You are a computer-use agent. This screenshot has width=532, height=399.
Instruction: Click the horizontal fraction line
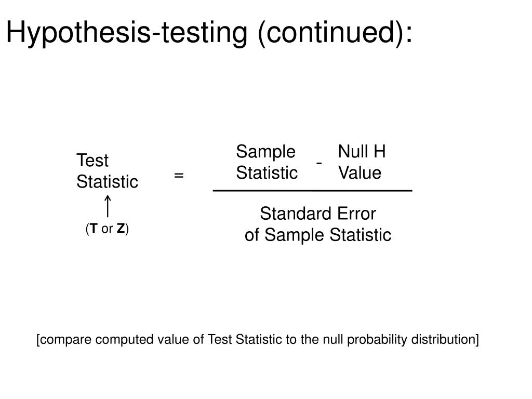pos(312,191)
